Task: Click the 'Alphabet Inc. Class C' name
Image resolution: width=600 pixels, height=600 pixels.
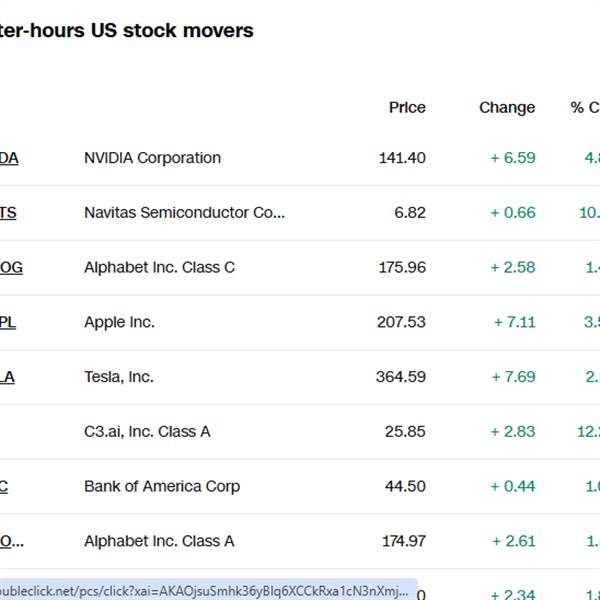Action: [x=159, y=267]
